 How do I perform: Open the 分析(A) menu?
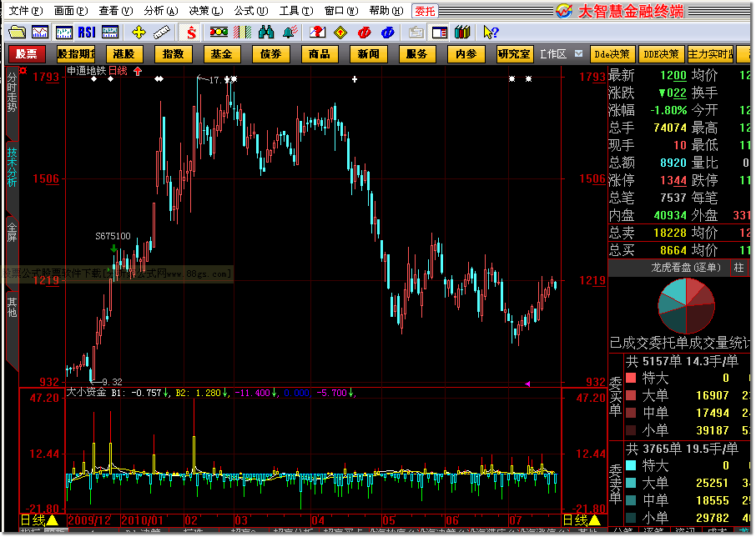161,11
